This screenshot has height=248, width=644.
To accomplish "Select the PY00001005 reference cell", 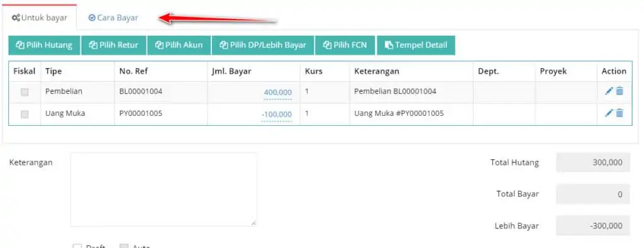I will (161, 115).
